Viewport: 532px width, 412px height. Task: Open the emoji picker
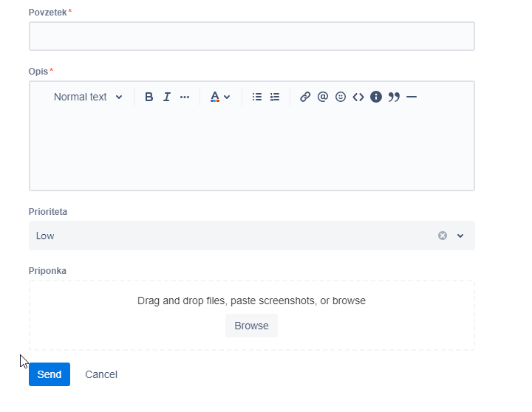341,97
